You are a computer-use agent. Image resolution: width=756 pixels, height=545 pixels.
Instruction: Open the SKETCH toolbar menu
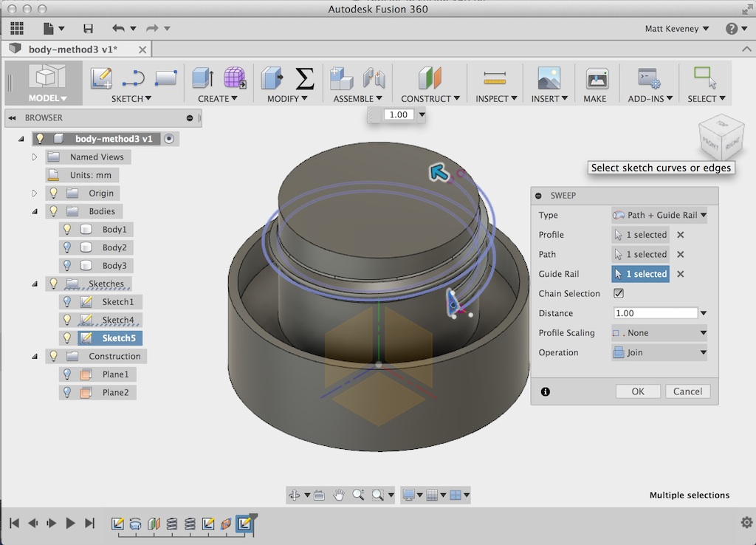130,98
